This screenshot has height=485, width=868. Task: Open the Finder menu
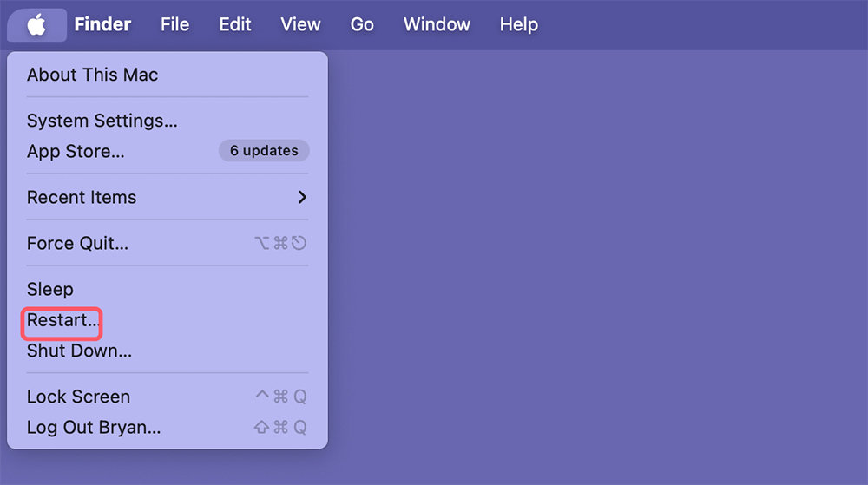102,24
